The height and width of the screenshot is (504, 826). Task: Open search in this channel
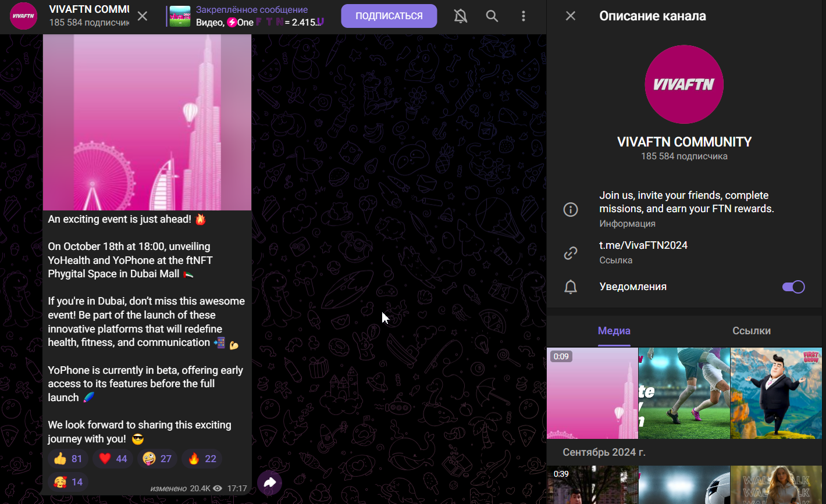pyautogui.click(x=492, y=16)
